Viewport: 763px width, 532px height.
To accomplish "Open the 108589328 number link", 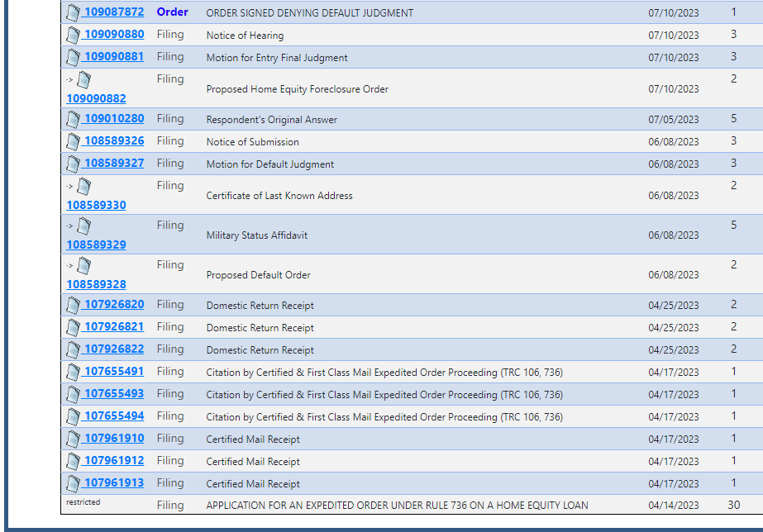I will pos(97,285).
